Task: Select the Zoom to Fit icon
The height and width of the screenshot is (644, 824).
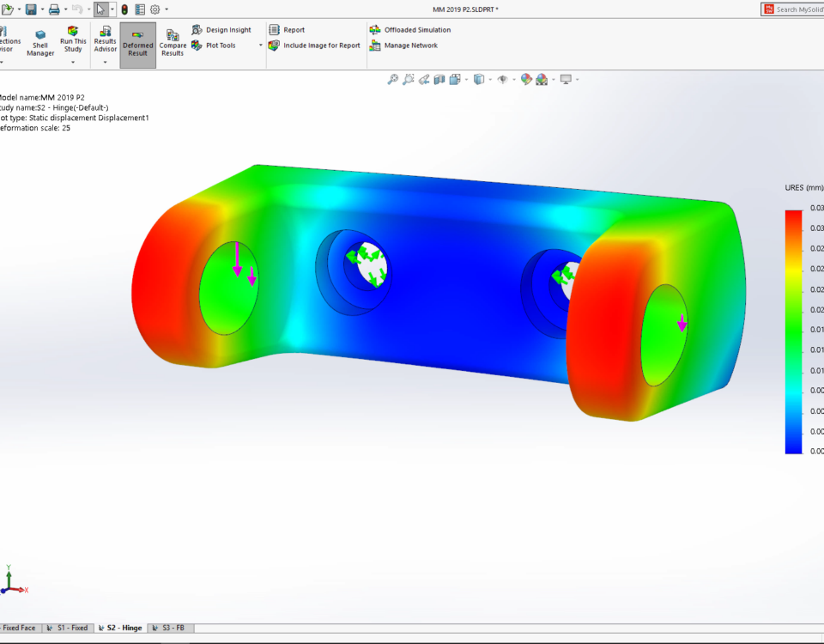Action: click(x=392, y=79)
